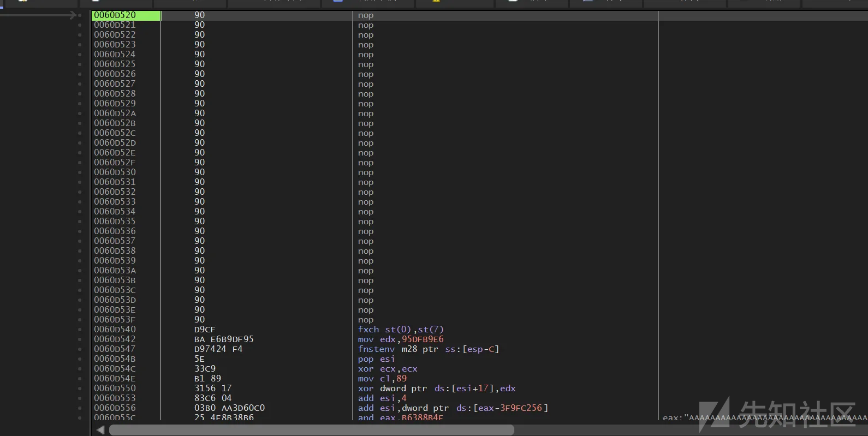Click the nop instruction at 0060D53E
Viewport: 868px width, 436px height.
[366, 310]
